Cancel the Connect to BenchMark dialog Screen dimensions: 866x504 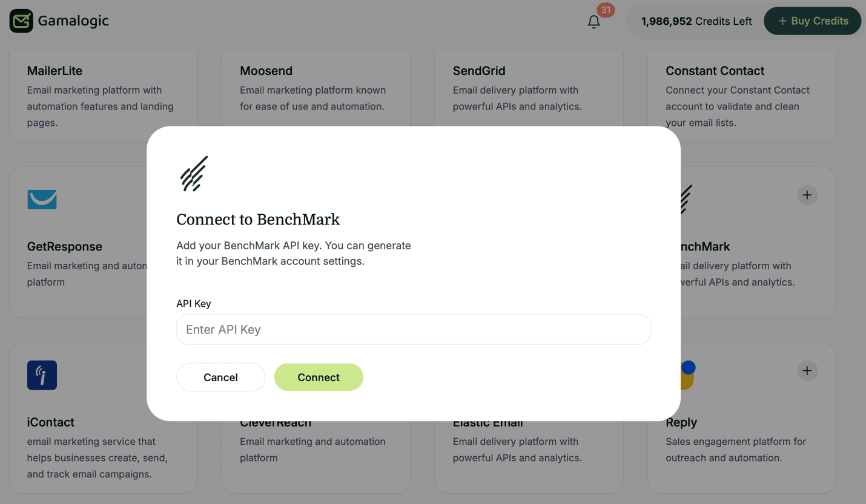[x=220, y=377]
